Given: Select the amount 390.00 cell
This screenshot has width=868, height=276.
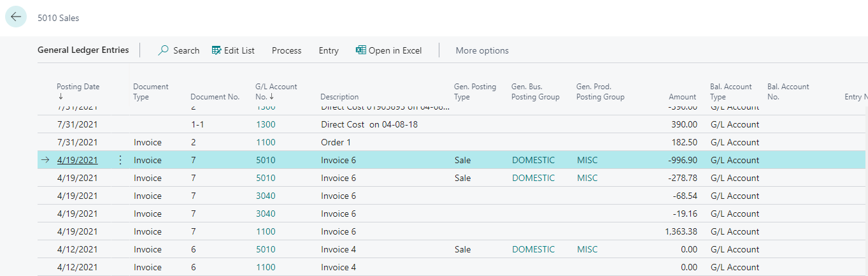Looking at the screenshot, I should tap(685, 124).
